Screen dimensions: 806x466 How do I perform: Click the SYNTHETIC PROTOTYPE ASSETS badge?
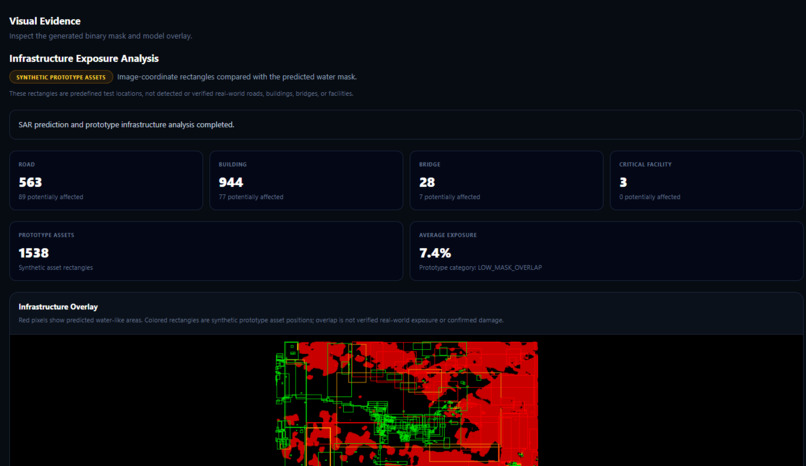point(61,77)
